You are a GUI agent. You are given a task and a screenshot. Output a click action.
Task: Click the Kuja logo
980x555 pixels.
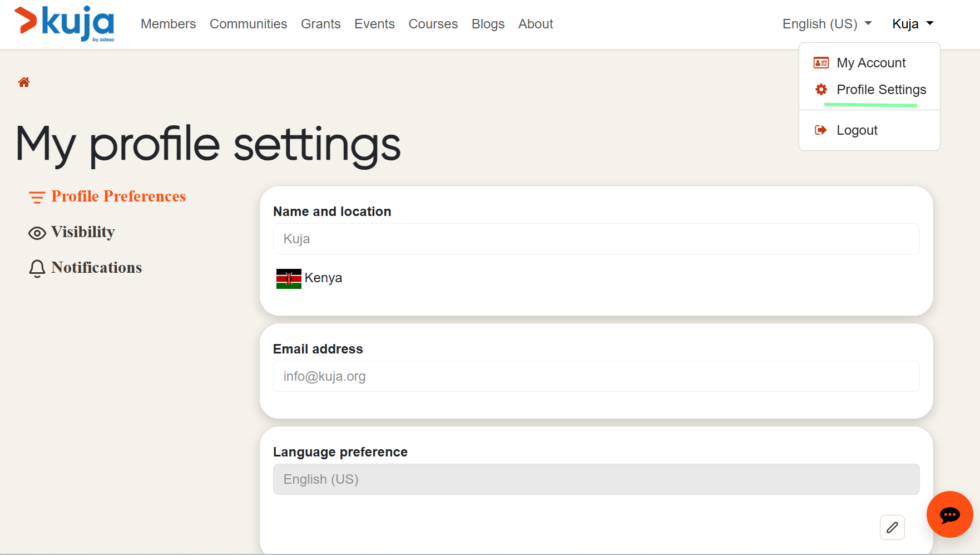coord(65,23)
